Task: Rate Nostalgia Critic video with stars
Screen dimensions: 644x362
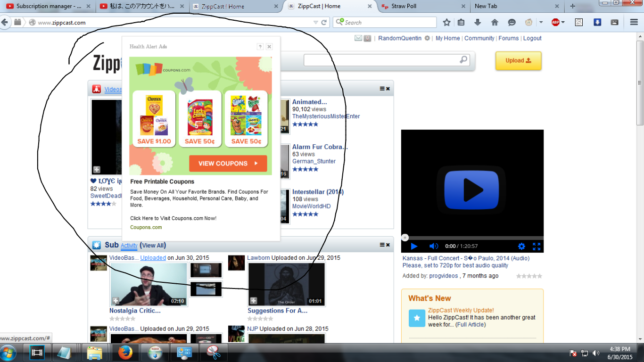Action: [122, 319]
